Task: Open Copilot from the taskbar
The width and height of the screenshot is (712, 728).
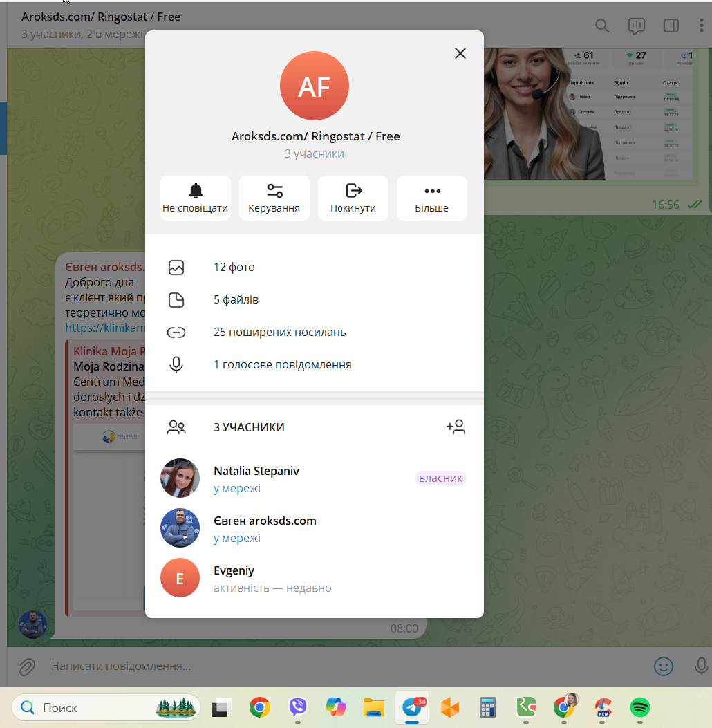Action: [x=335, y=707]
